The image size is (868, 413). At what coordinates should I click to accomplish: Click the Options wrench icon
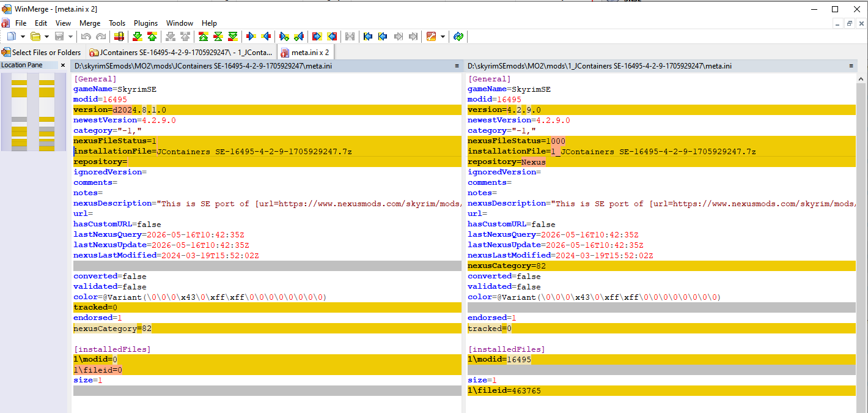(432, 37)
